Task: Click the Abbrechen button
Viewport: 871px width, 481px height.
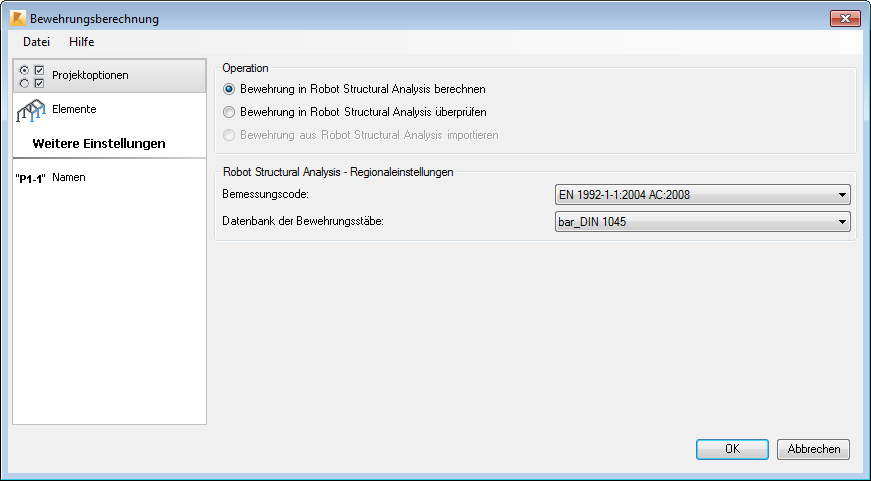Action: tap(813, 449)
